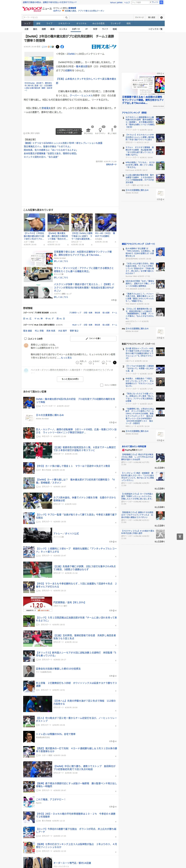Click the 共感した smiley reaction icon
This screenshot has width=186, height=868.
[x=77, y=363]
